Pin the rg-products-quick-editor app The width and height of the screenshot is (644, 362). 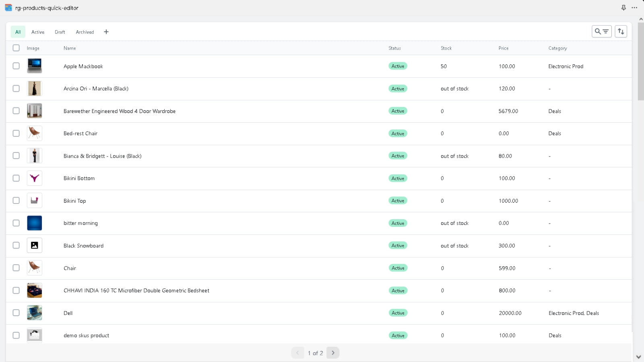(x=623, y=8)
